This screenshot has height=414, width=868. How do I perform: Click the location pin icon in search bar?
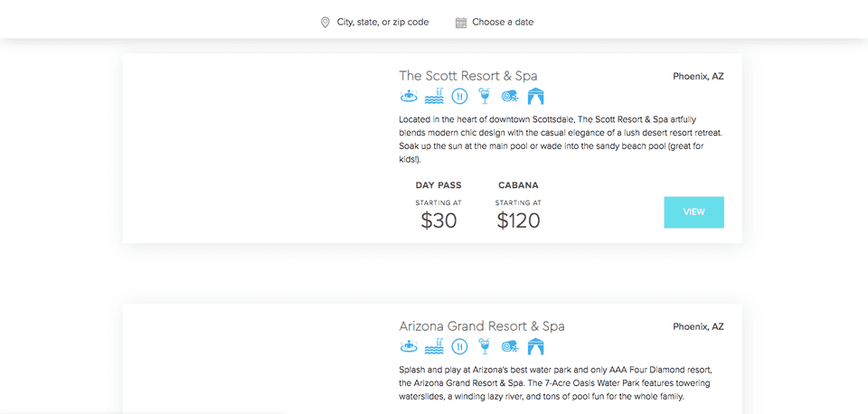tap(325, 23)
